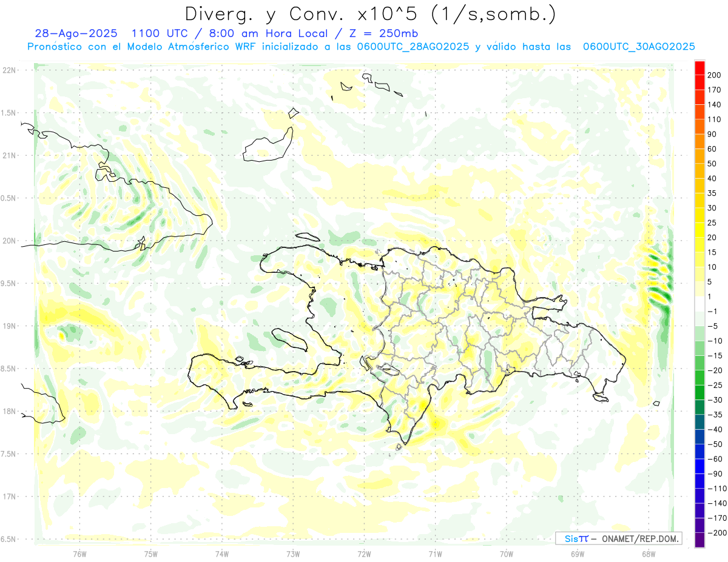
Task: Click the 70W longitude label
Action: (507, 554)
